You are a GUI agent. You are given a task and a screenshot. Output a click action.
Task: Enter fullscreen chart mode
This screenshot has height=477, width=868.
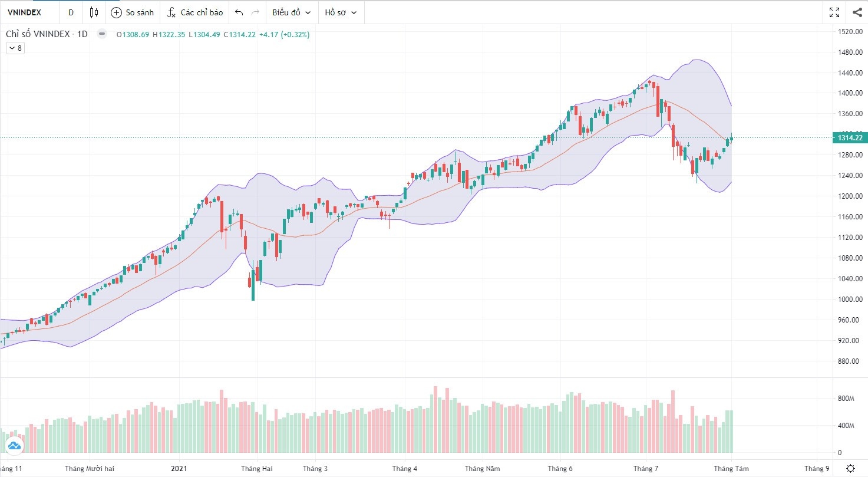834,12
